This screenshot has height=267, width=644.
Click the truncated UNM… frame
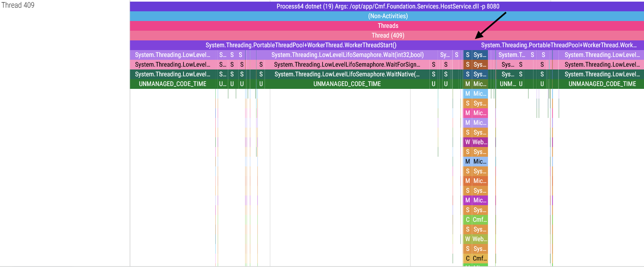508,84
